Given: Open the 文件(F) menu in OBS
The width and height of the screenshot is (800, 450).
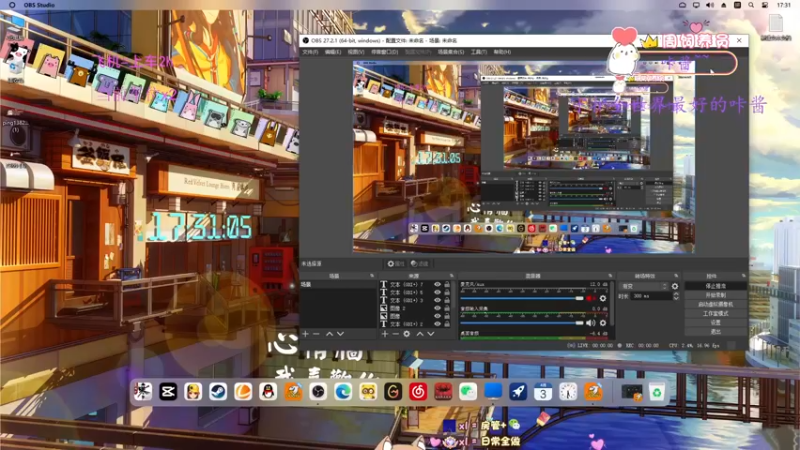Looking at the screenshot, I should tap(310, 52).
